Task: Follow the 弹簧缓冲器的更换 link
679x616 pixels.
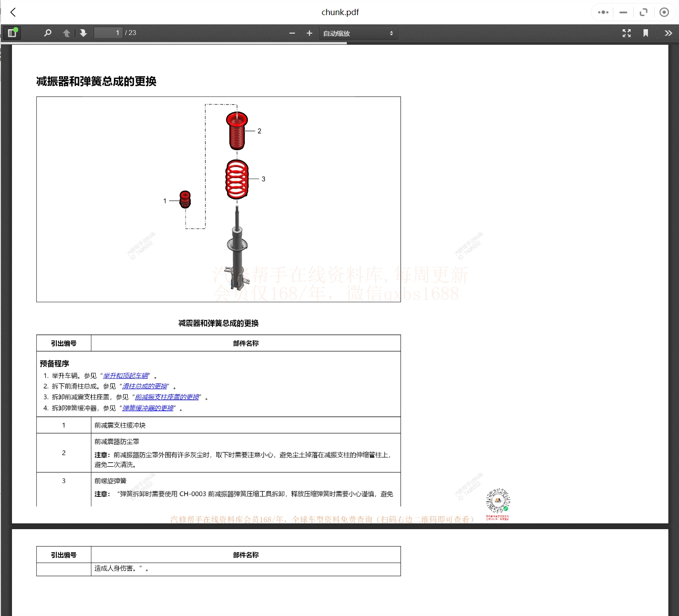Action: [148, 408]
